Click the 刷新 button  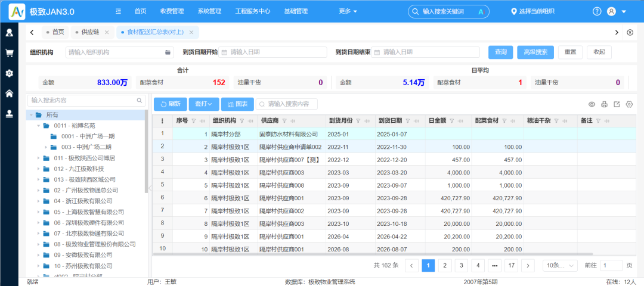[171, 104]
